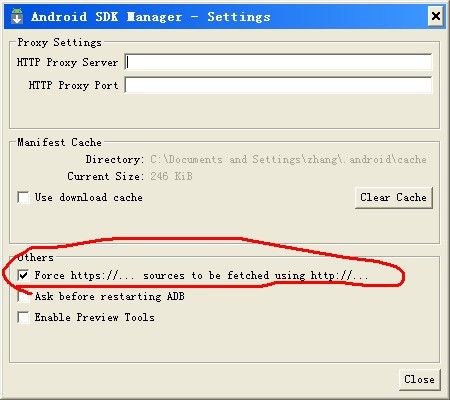Click the Current Size label
Viewport: 450px width, 400px height.
click(105, 176)
